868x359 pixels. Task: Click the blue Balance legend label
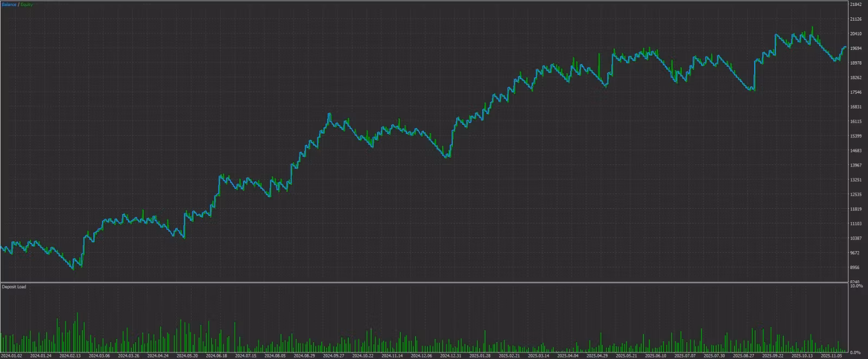click(x=9, y=5)
